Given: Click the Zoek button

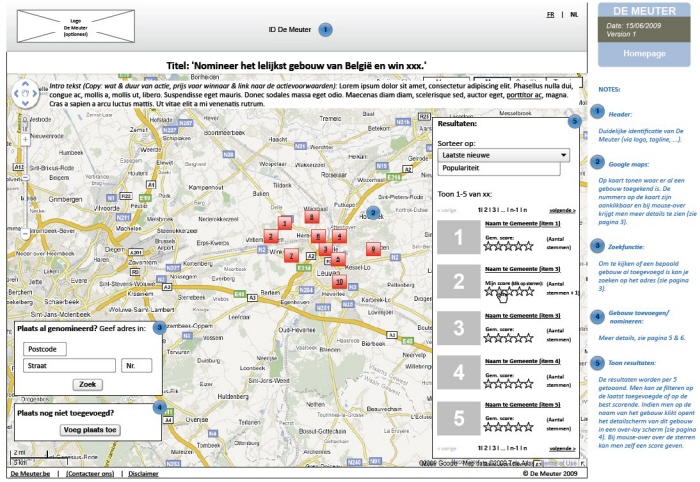Looking at the screenshot, I should coord(88,384).
